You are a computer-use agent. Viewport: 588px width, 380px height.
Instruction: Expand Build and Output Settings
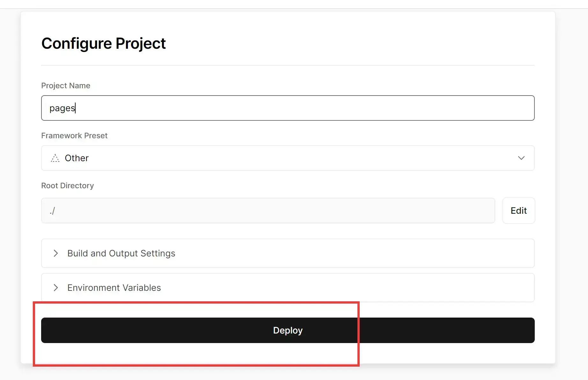(x=288, y=253)
